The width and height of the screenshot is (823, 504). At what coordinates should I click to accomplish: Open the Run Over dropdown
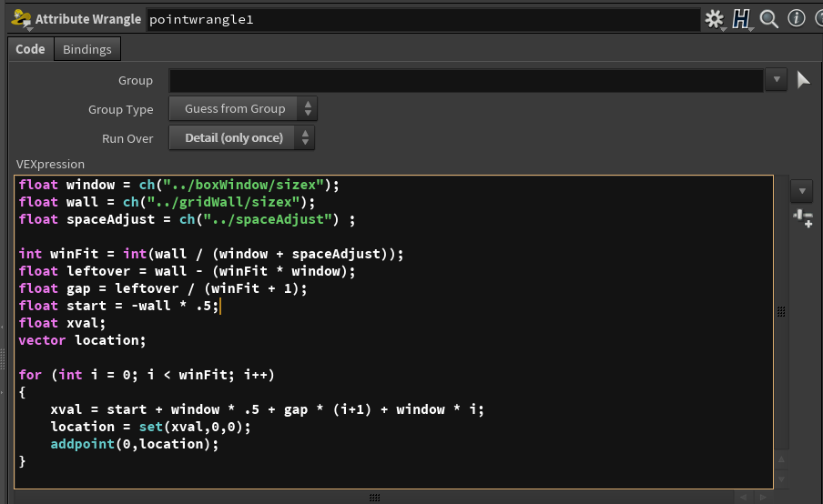241,138
